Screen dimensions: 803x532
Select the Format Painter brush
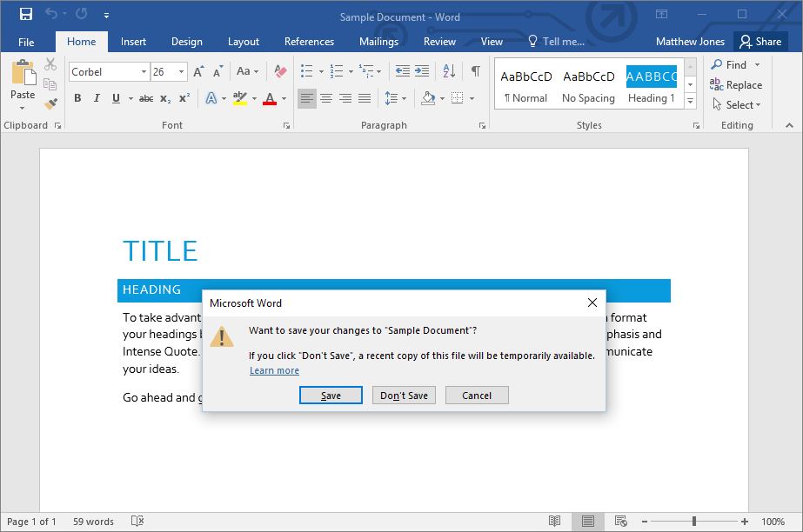coord(50,103)
